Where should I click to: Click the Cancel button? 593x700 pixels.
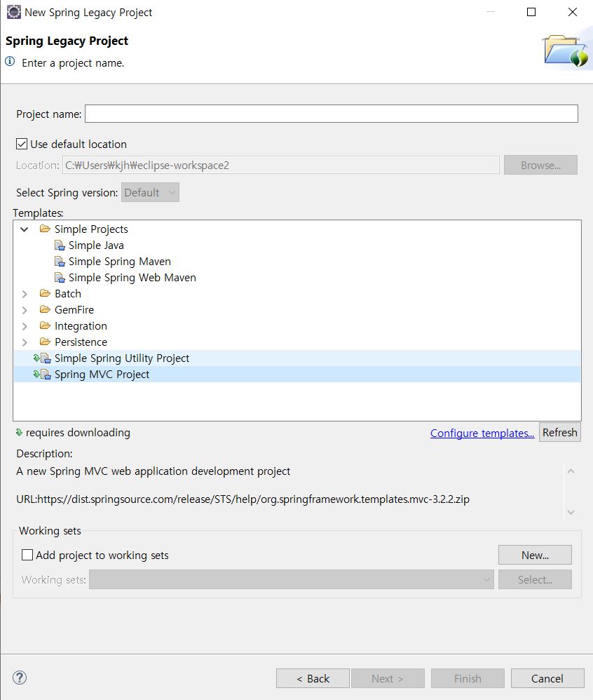coord(547,678)
